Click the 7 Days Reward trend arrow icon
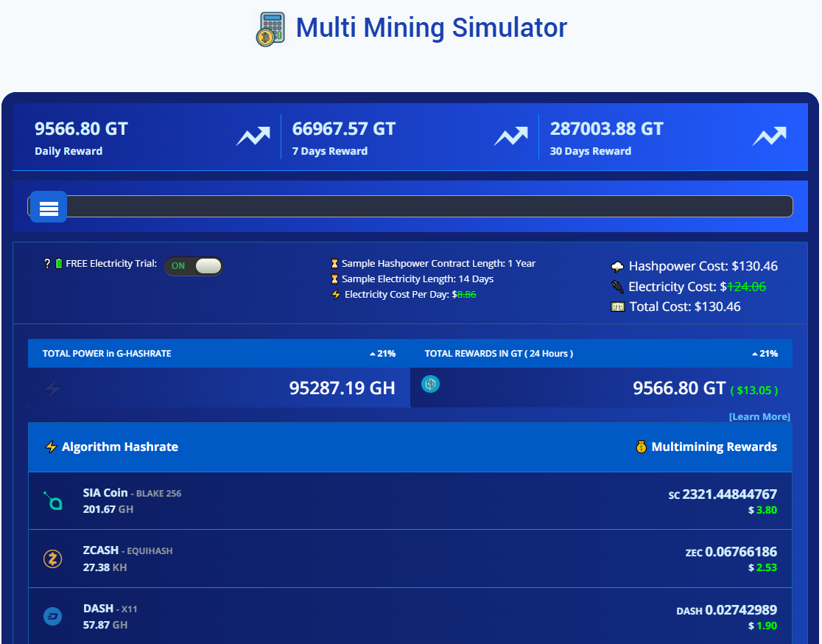 [510, 137]
